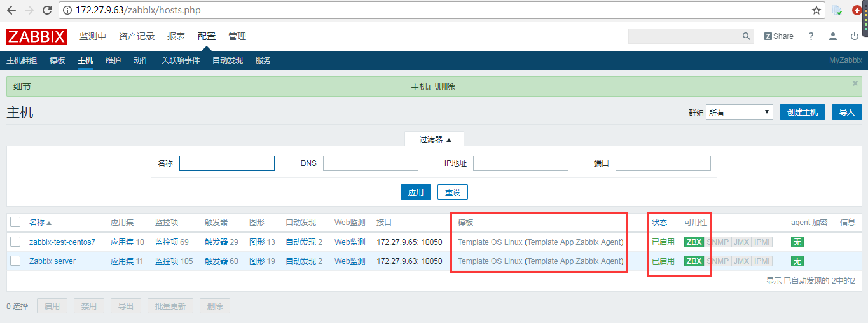Open 图形 for Zabbix server
The height and width of the screenshot is (323, 868).
pos(257,261)
